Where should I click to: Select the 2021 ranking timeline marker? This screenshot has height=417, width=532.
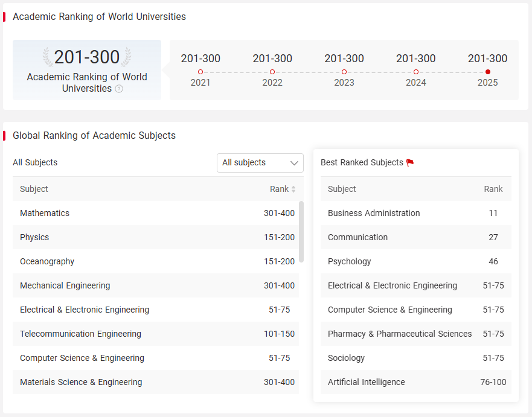[x=200, y=72]
